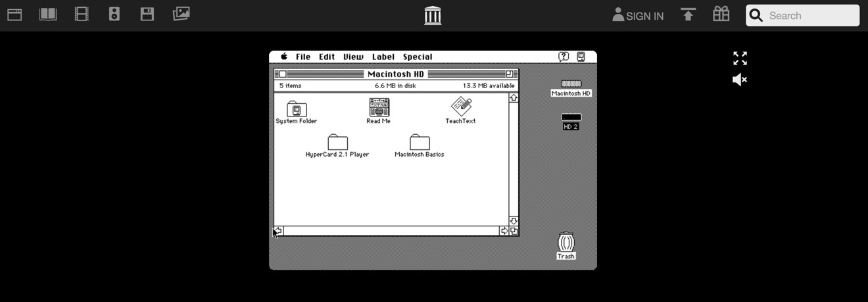Open the File menu
Image resolution: width=868 pixels, height=302 pixels.
[303, 57]
